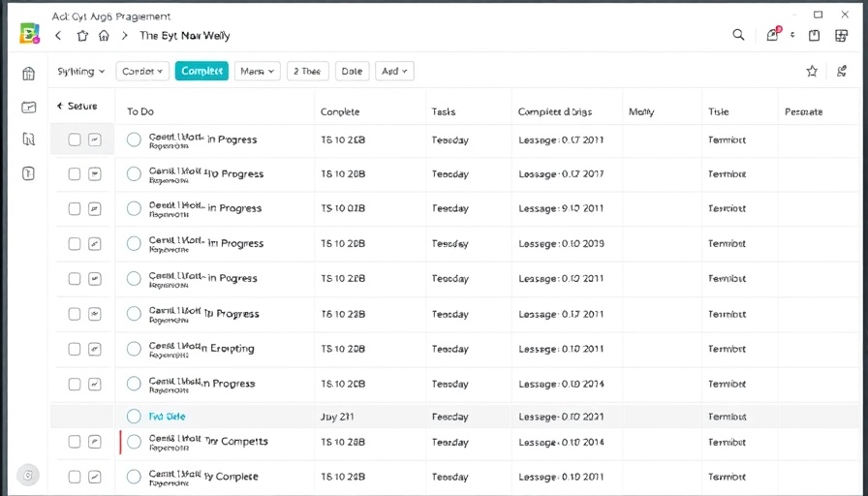Open the 'Fvd Dele' link
Viewport: 868px width, 496px height.
coord(168,417)
